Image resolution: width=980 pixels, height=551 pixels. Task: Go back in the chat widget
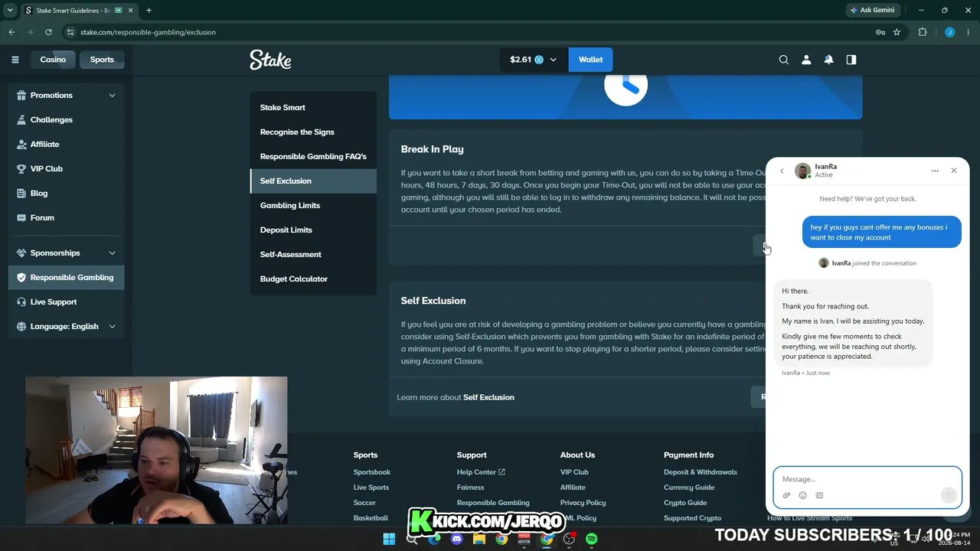tap(782, 171)
